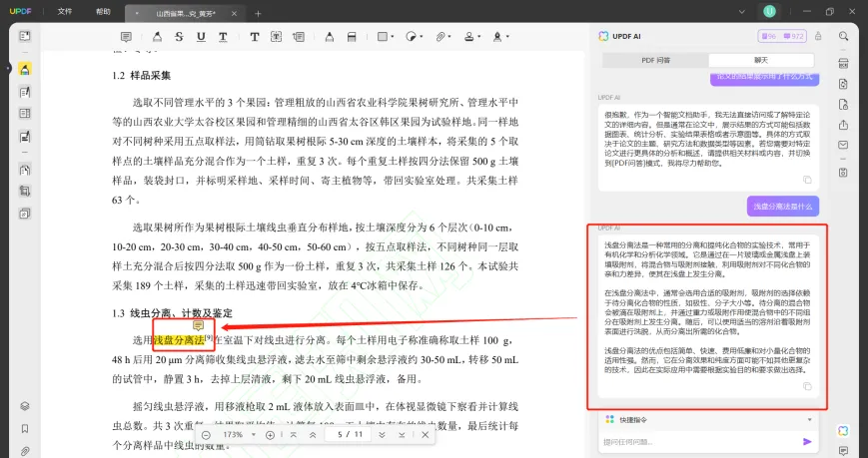
Task: Open the share upload icon in right sidebar
Action: coord(843,125)
